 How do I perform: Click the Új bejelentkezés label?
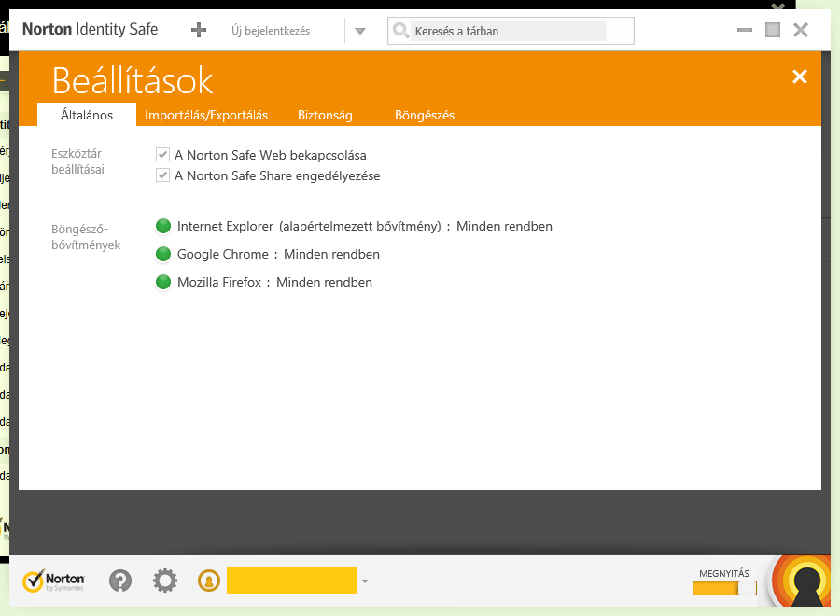tap(271, 31)
